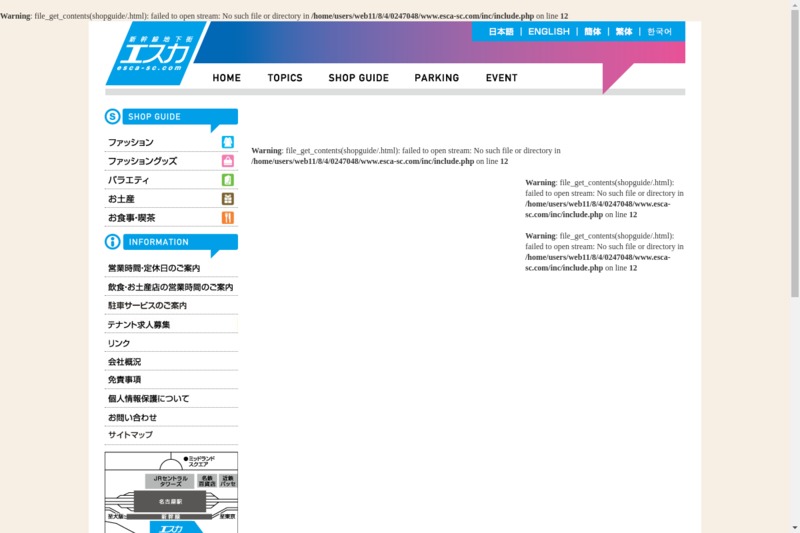This screenshot has width=800, height=533.
Task: Open the お問い合わせ contact link
Action: pyautogui.click(x=132, y=417)
